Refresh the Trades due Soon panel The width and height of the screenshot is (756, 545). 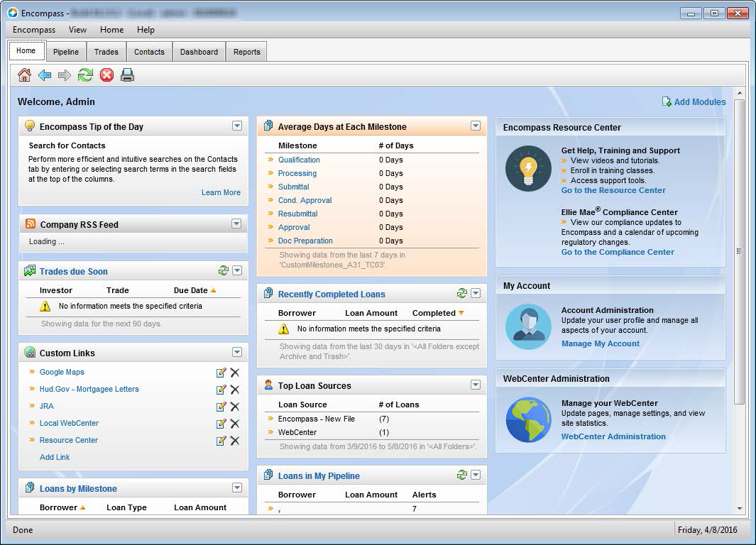[x=224, y=271]
